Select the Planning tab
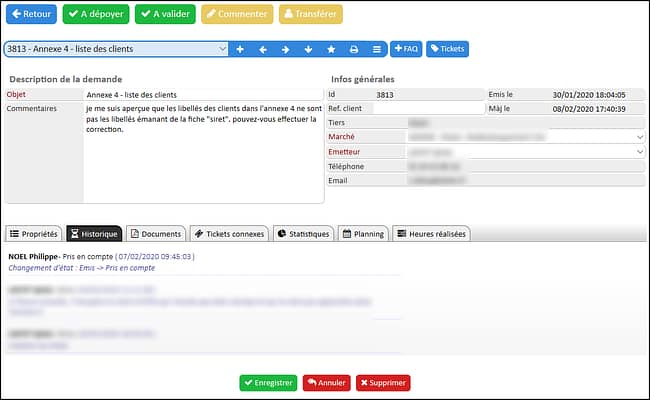The width and height of the screenshot is (650, 400). tap(363, 234)
